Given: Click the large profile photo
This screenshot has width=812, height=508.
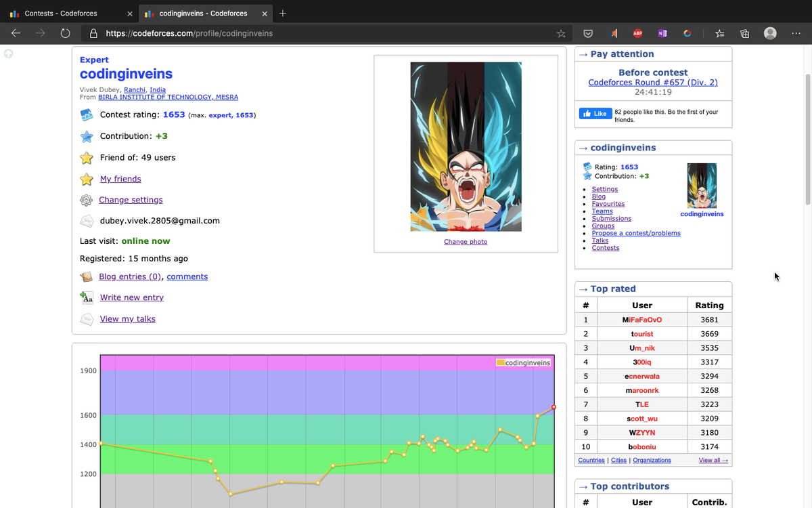Looking at the screenshot, I should tap(466, 147).
